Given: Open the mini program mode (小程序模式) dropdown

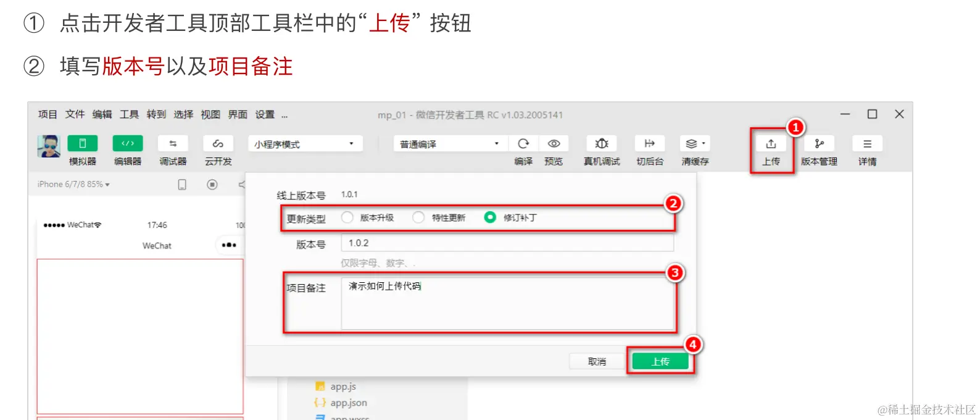Looking at the screenshot, I should click(x=305, y=144).
